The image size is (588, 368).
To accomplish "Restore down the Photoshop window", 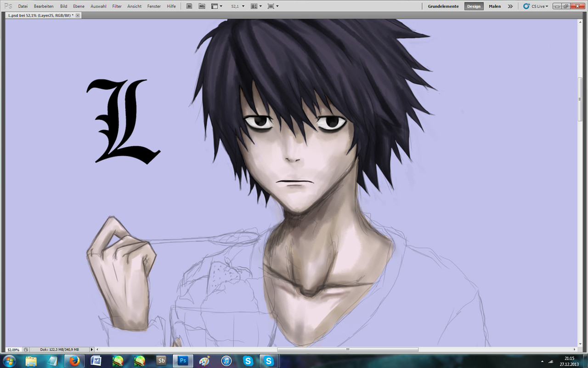I will [565, 6].
